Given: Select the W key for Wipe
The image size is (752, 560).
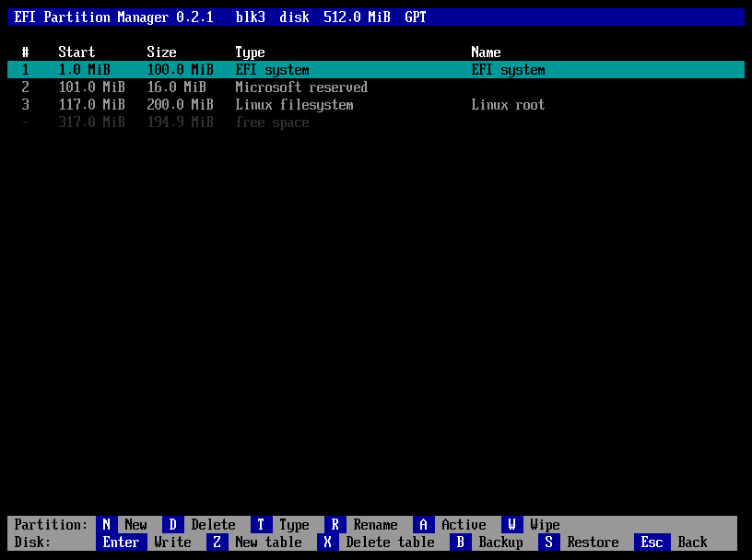Looking at the screenshot, I should click(511, 524).
